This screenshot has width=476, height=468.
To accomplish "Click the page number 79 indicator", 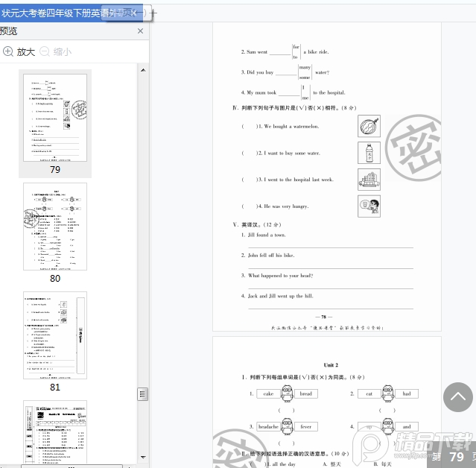I will (x=457, y=457).
